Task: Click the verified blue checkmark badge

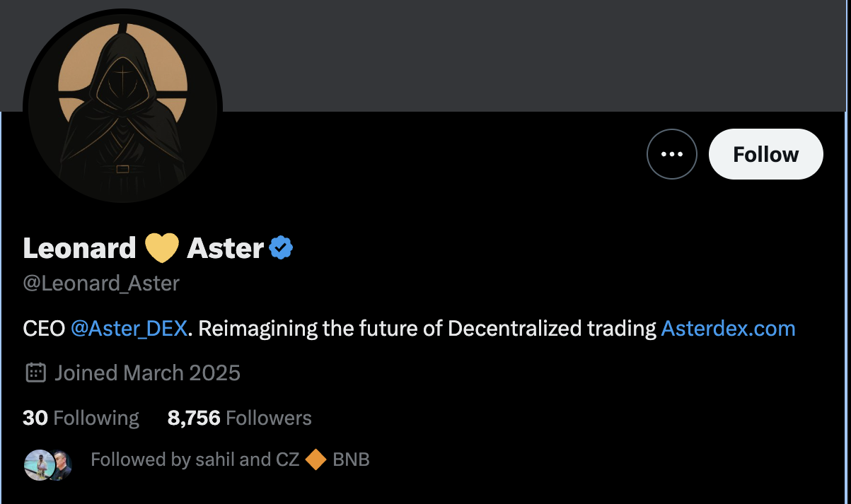Action: click(279, 247)
